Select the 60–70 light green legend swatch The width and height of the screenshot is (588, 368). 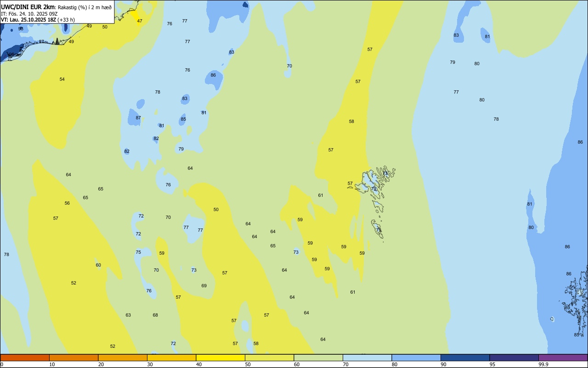[318, 357]
